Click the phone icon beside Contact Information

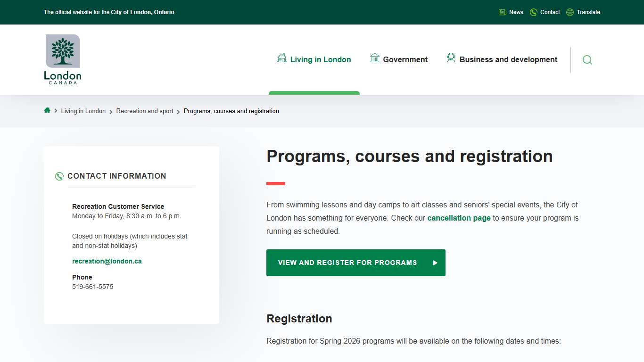coord(59,176)
